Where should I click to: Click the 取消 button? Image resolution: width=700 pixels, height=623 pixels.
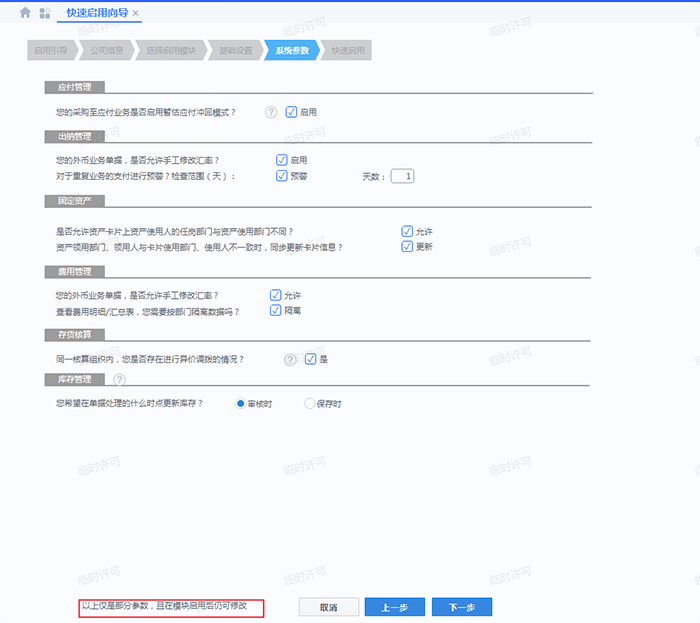(328, 607)
